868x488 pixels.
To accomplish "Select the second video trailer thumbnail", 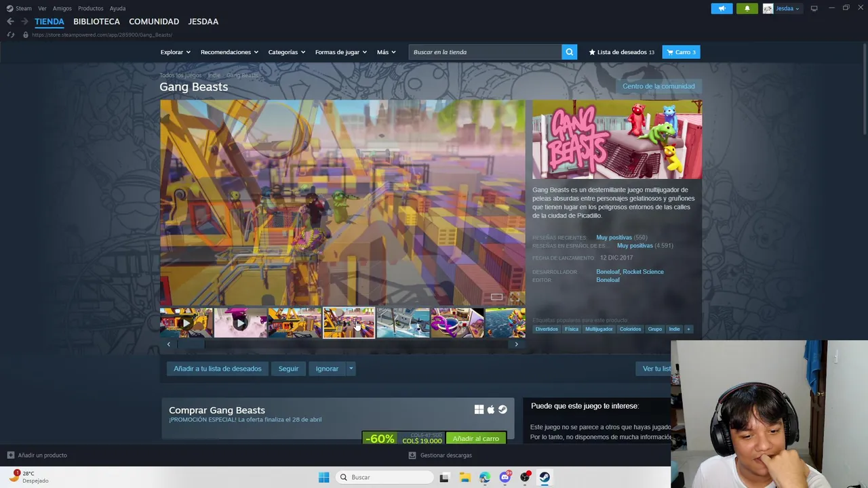I will click(240, 323).
